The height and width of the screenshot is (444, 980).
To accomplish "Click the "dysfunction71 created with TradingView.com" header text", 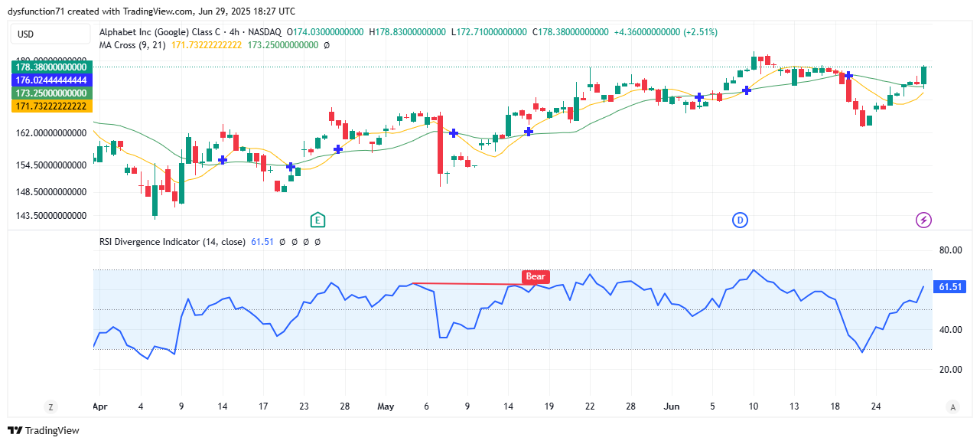I will pos(101,11).
